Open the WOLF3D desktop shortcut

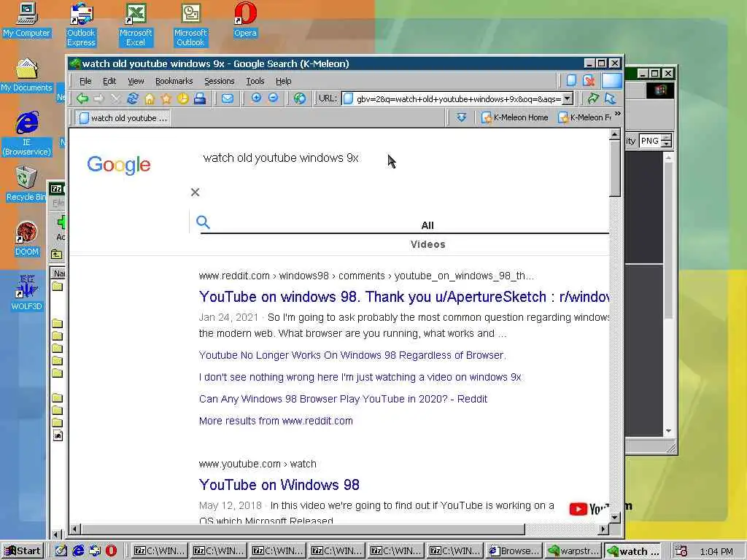coord(27,293)
